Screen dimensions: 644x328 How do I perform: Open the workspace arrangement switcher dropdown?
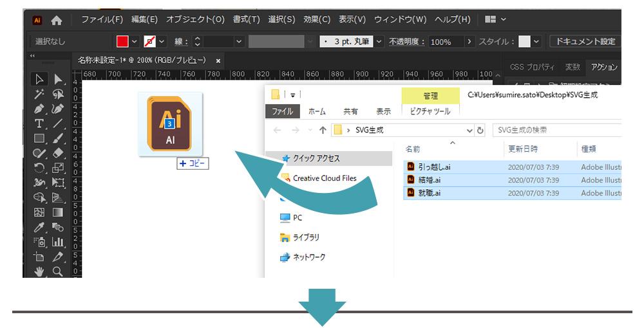point(495,19)
